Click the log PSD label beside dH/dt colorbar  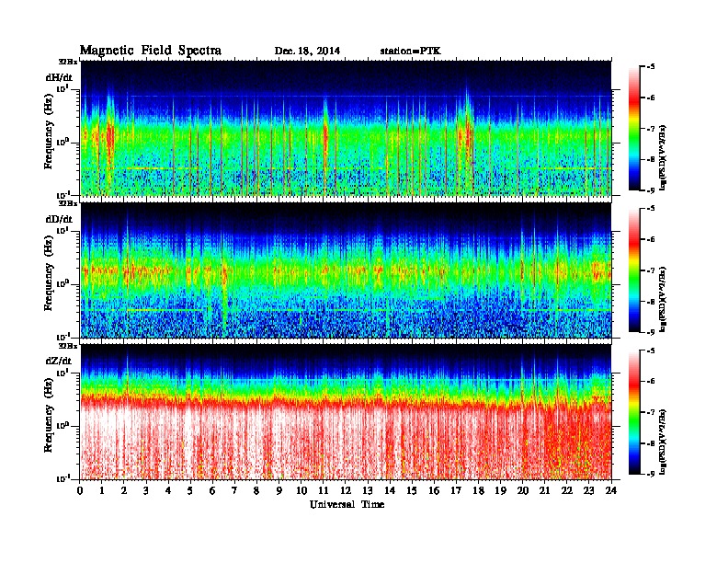664,158
